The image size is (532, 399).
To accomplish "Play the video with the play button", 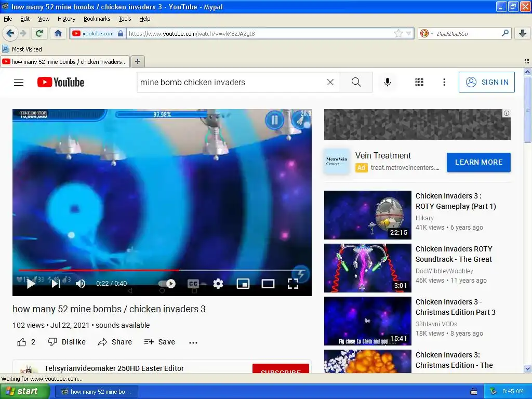I will pos(31,284).
